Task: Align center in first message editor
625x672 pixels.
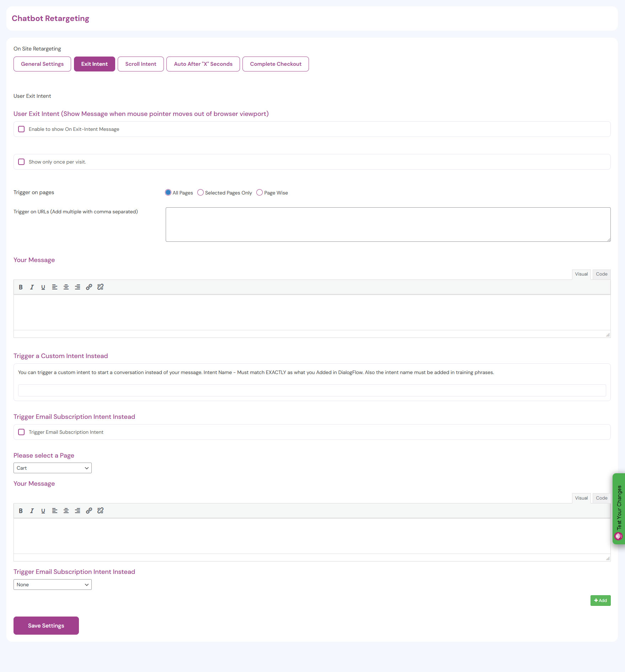Action: pyautogui.click(x=66, y=287)
